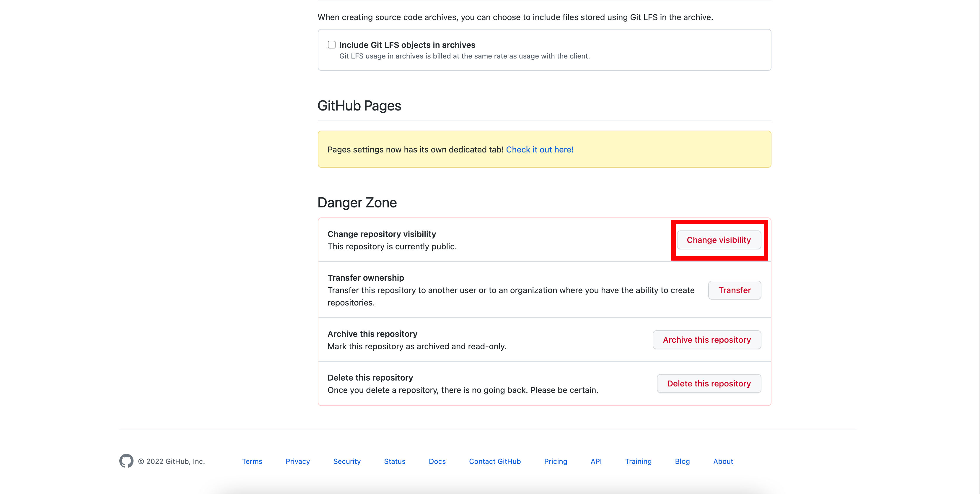Image resolution: width=980 pixels, height=494 pixels.
Task: Open the Check it out here link
Action: [539, 149]
